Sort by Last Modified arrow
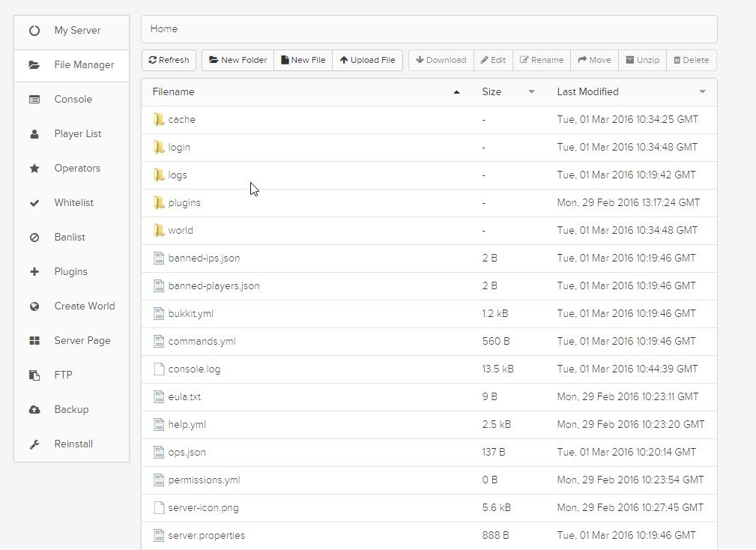756x550 pixels. (x=702, y=92)
